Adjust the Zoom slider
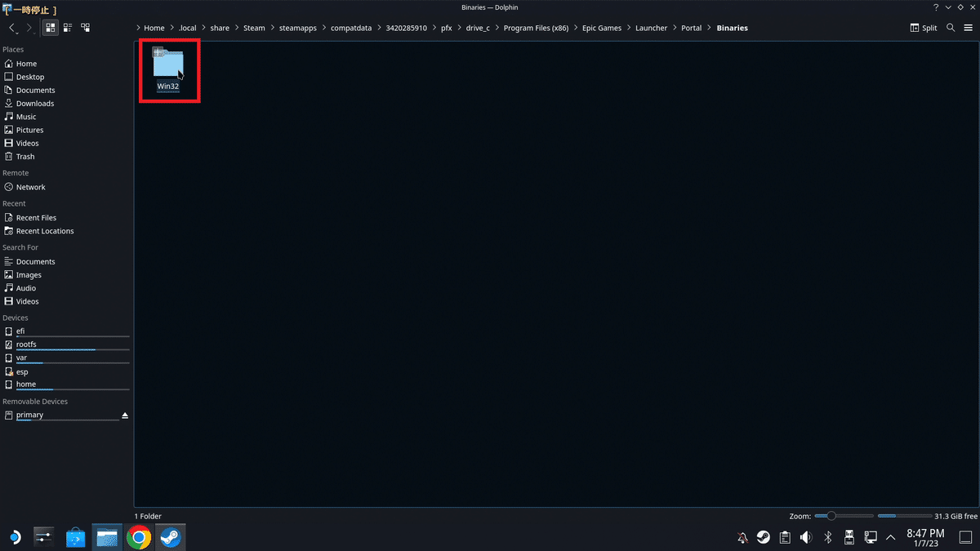The width and height of the screenshot is (980, 551). pos(843,516)
